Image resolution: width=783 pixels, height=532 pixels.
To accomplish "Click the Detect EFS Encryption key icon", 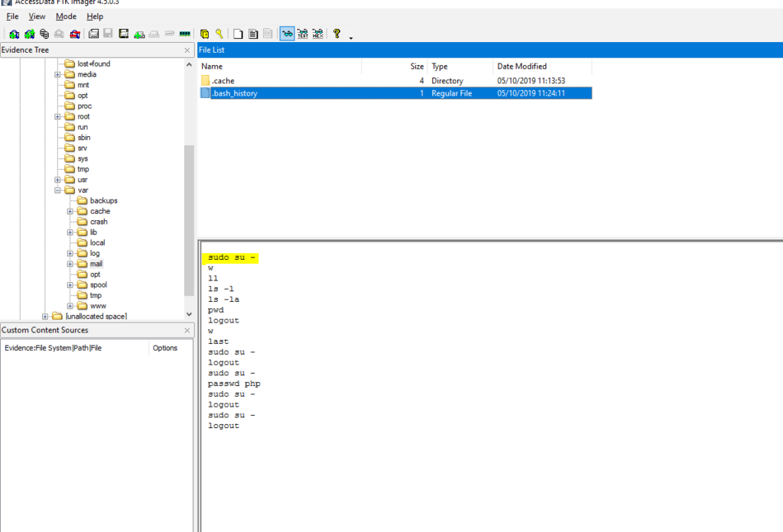I will [219, 34].
